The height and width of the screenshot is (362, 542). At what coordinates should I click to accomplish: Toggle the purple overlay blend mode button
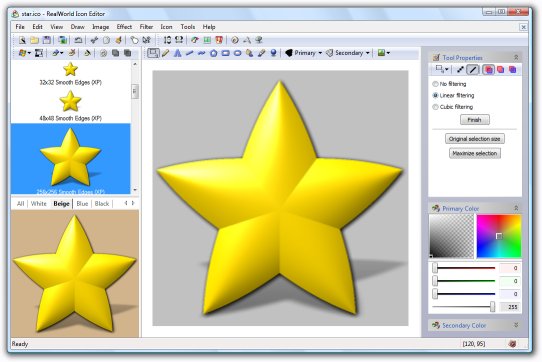pyautogui.click(x=513, y=69)
